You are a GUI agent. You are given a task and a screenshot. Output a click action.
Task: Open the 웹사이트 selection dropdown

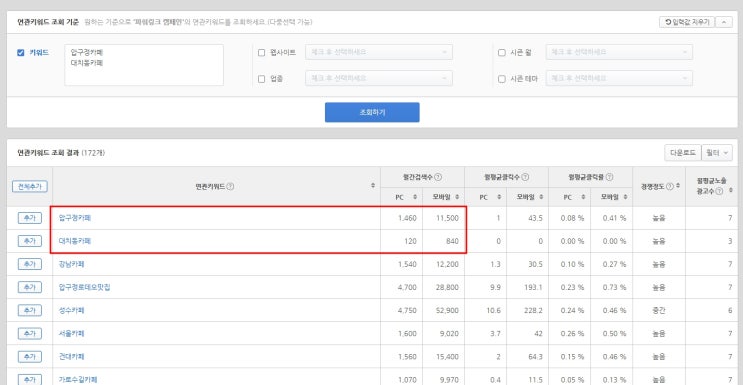coord(379,52)
